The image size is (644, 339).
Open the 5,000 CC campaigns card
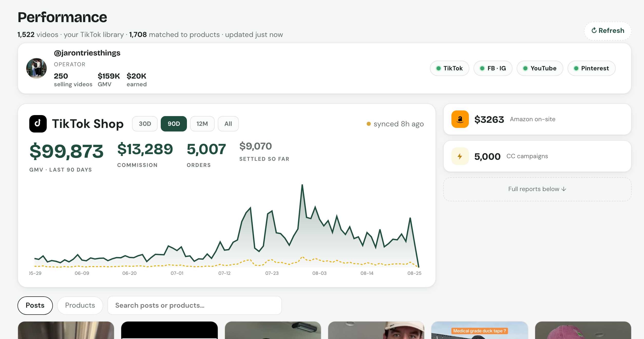[537, 156]
